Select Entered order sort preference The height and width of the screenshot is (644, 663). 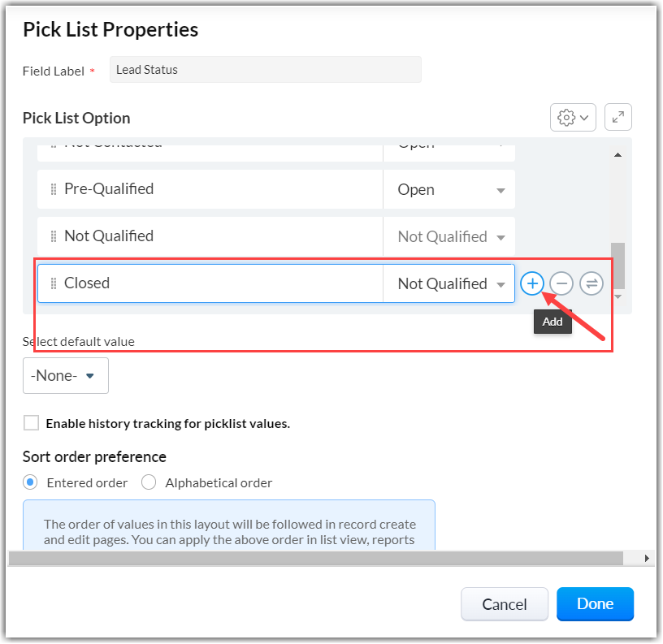tap(31, 482)
